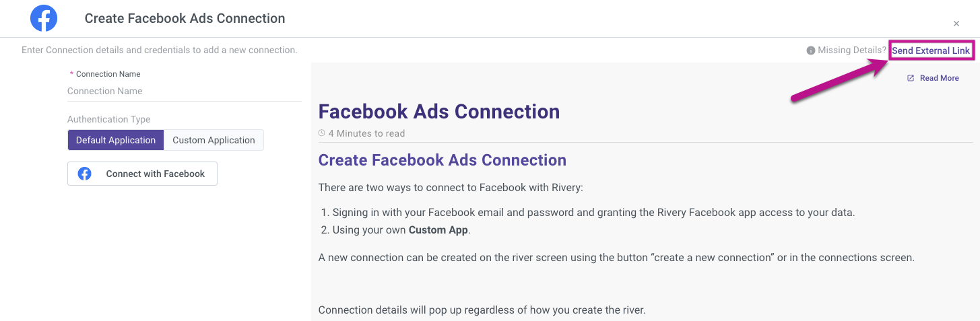Click the required Connection Name field label
This screenshot has height=321, width=980.
click(x=108, y=74)
